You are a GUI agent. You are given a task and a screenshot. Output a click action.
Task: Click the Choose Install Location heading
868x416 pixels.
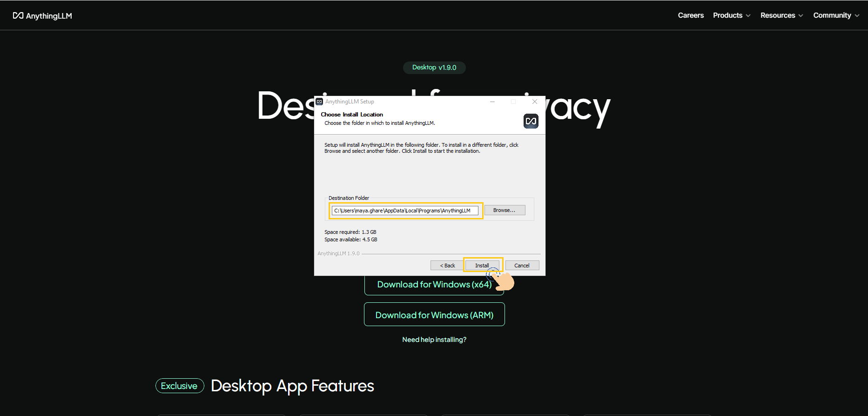(x=352, y=115)
